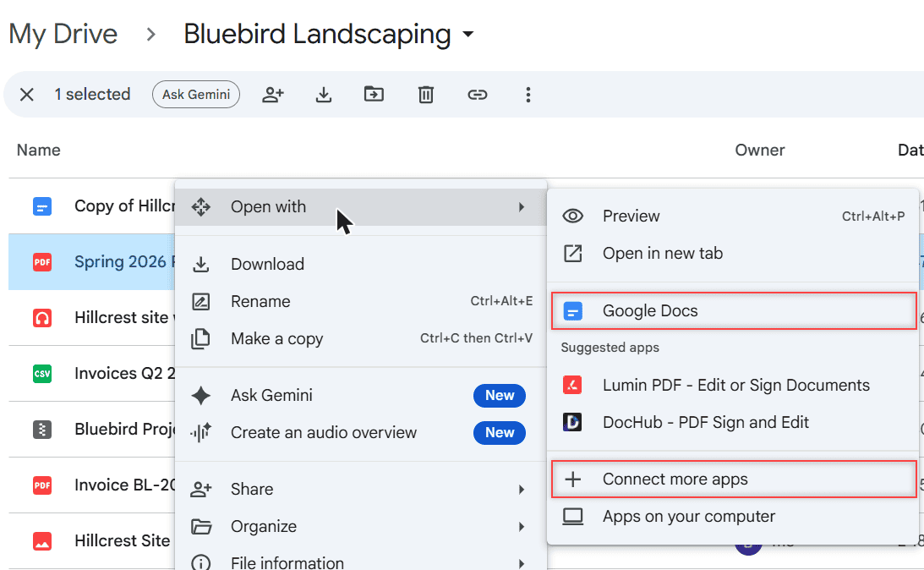
Task: Click the DocHub app icon
Action: click(572, 422)
